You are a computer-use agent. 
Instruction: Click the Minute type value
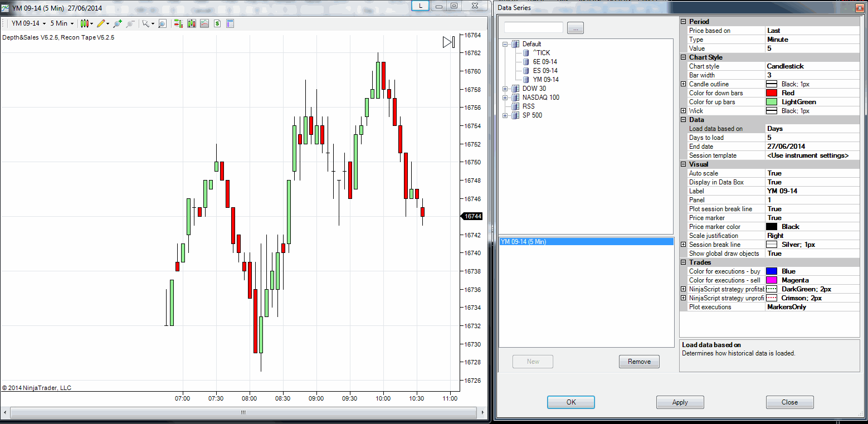(x=813, y=40)
